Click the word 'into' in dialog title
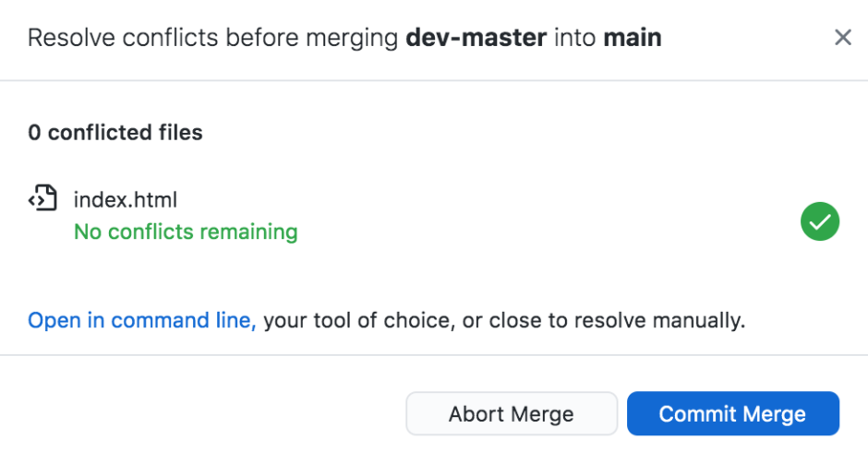 [574, 38]
